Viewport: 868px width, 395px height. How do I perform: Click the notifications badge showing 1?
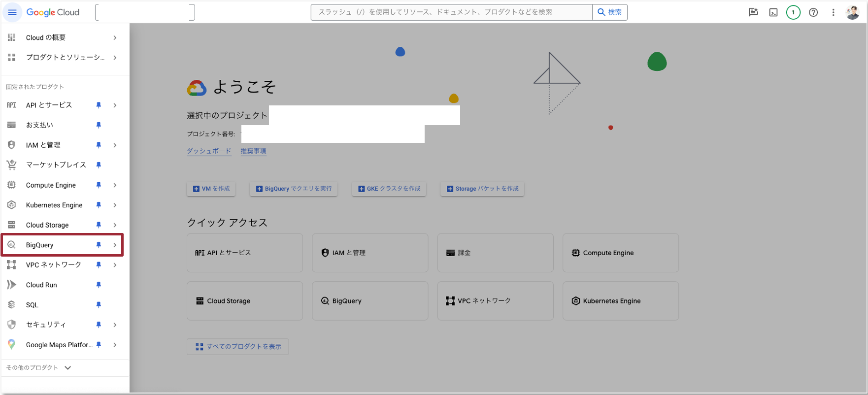coord(793,12)
